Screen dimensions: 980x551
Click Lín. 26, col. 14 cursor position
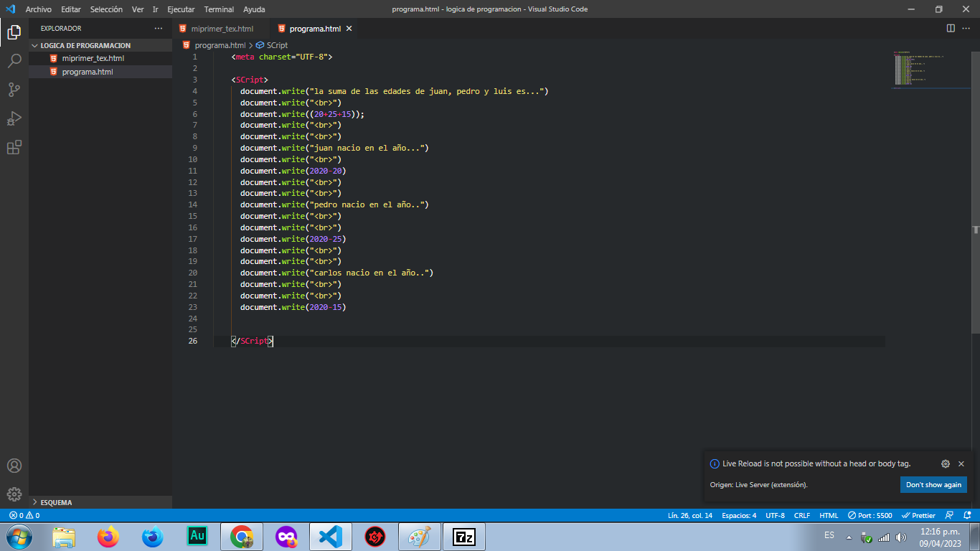tap(689, 515)
